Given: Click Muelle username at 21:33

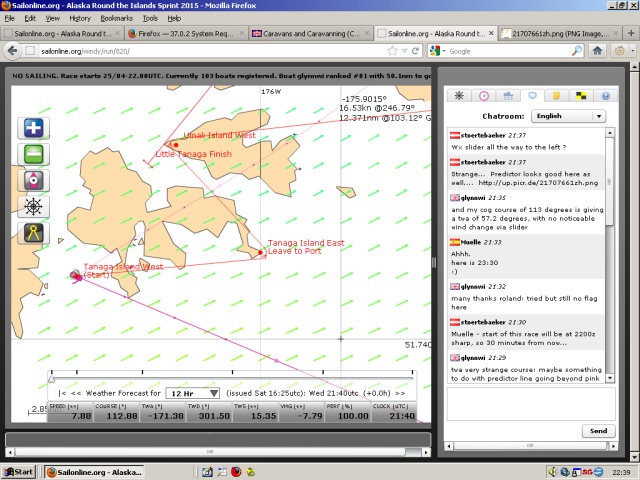Looking at the screenshot, I should (471, 242).
